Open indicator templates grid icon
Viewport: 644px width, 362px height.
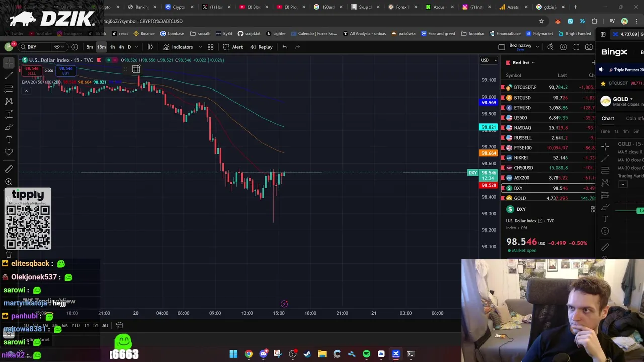coord(210,47)
